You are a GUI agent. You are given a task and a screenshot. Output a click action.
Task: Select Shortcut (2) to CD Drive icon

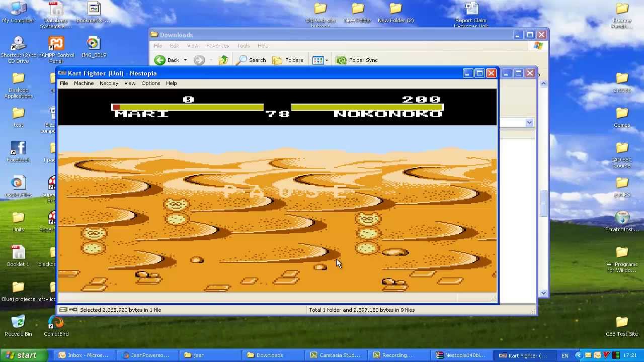pos(18,50)
